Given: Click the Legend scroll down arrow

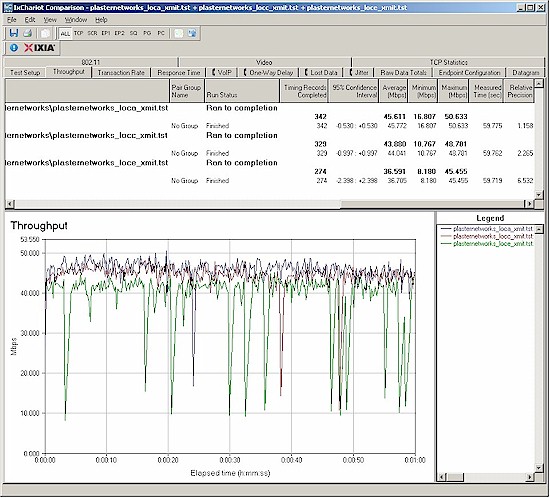Looking at the screenshot, I should pos(539,467).
